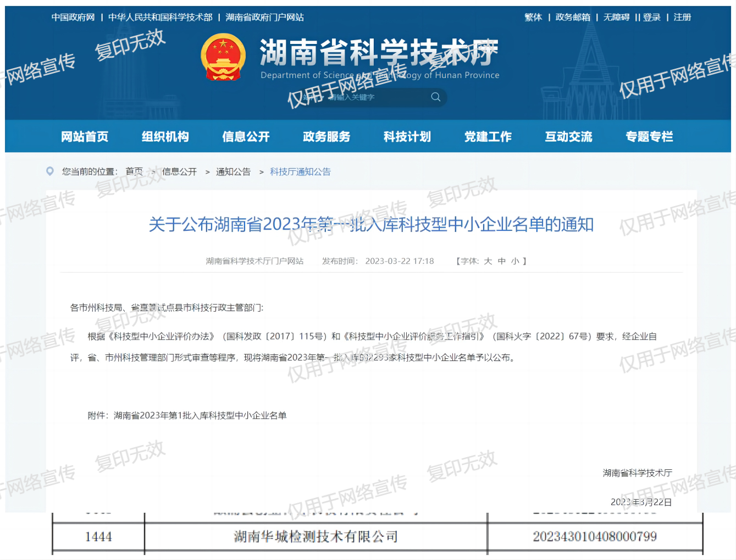This screenshot has height=560, width=736.
Task: Click 通知公告 in the breadcrumb
Action: 233,172
